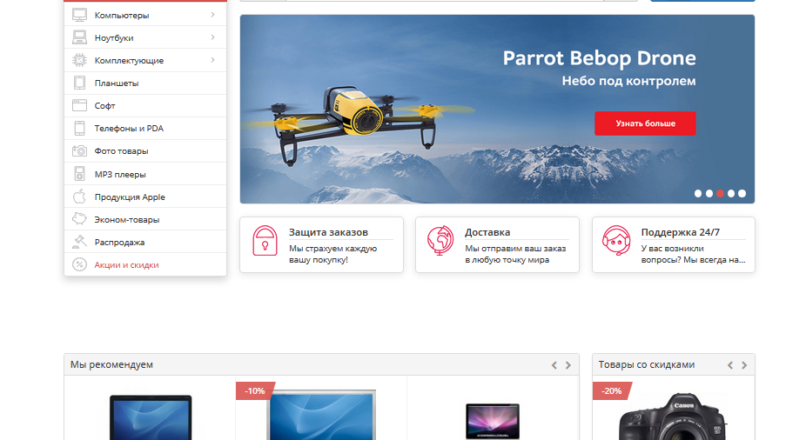Click the percent icon beside Акции и скидки
The image size is (806, 440).
point(79,264)
